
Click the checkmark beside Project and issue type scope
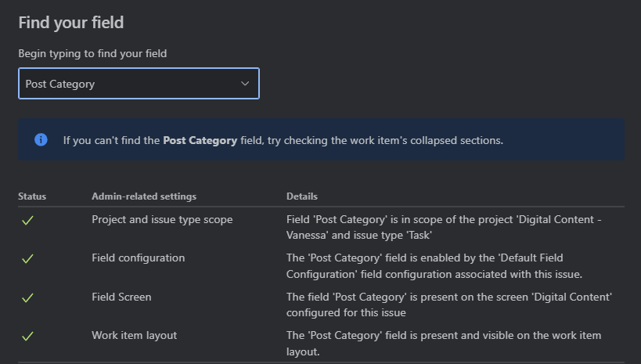(27, 221)
